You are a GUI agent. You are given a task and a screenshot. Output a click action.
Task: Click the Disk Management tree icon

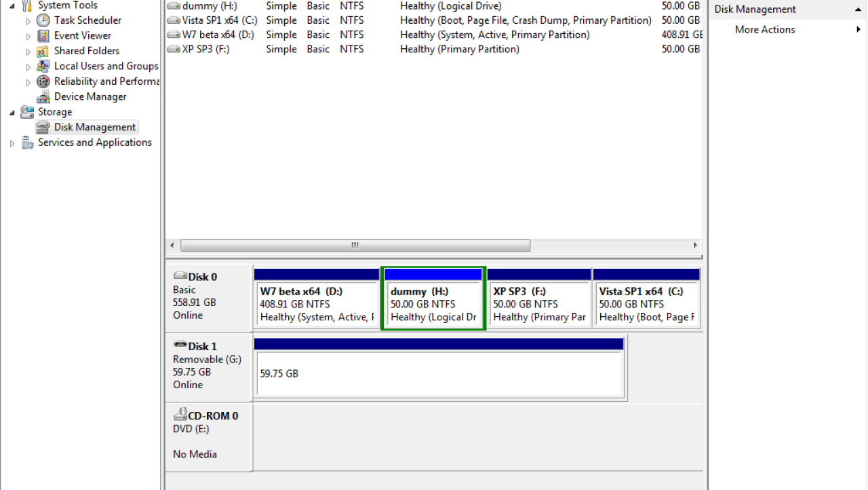tap(43, 127)
